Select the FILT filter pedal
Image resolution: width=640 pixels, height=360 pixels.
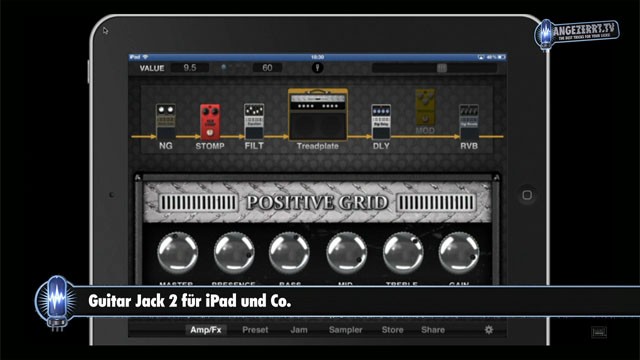(x=254, y=122)
